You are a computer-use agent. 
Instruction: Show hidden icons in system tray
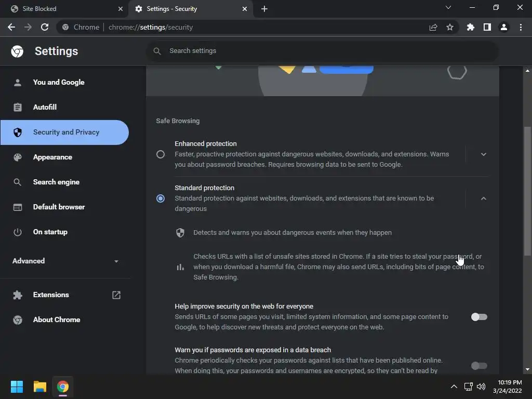454,387
